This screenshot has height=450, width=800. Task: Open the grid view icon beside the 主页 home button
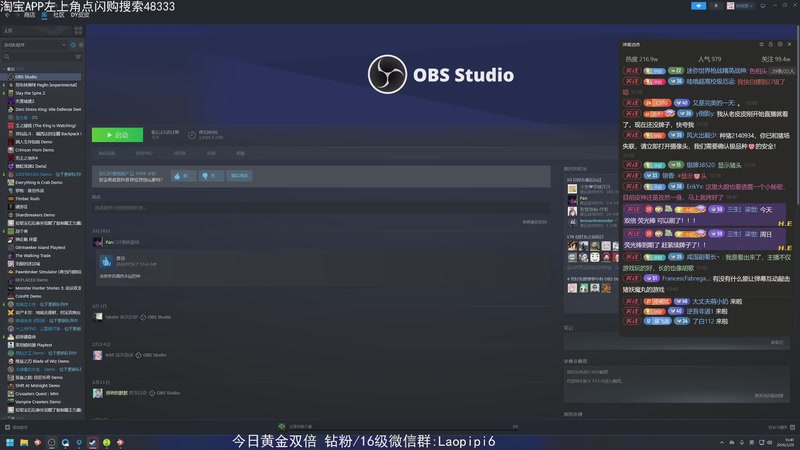pyautogui.click(x=78, y=31)
